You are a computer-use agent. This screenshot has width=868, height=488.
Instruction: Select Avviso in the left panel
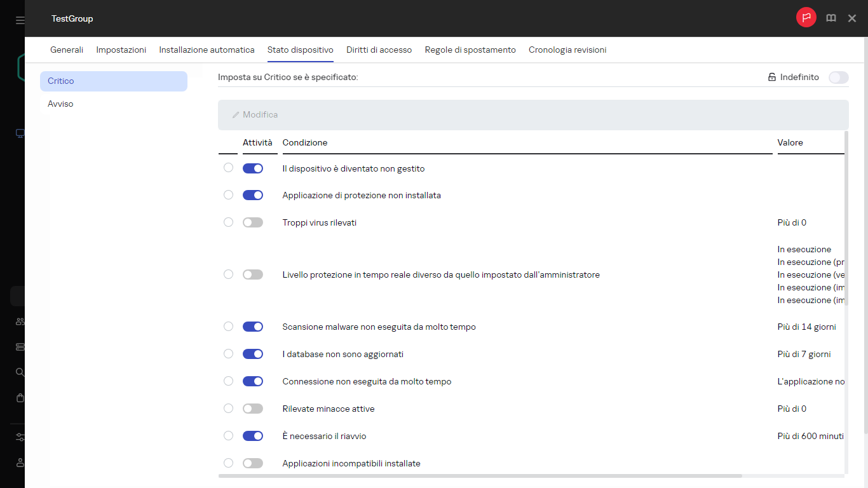tap(60, 104)
